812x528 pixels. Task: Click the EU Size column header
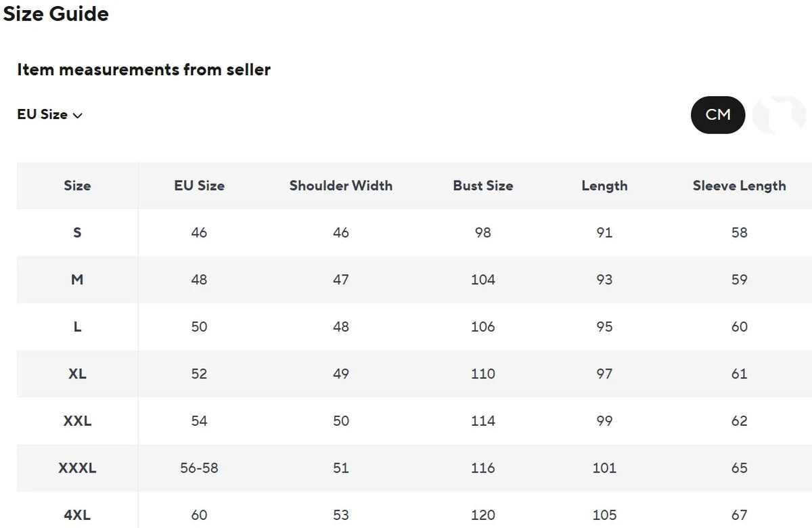click(199, 185)
